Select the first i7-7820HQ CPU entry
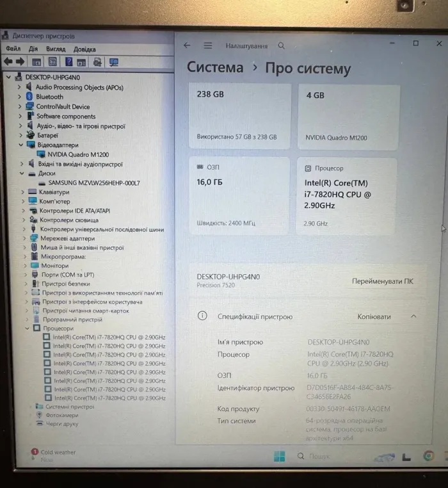 pyautogui.click(x=109, y=337)
